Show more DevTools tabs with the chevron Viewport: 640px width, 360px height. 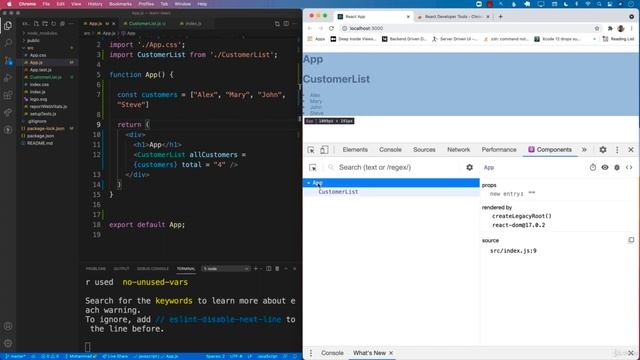point(584,150)
